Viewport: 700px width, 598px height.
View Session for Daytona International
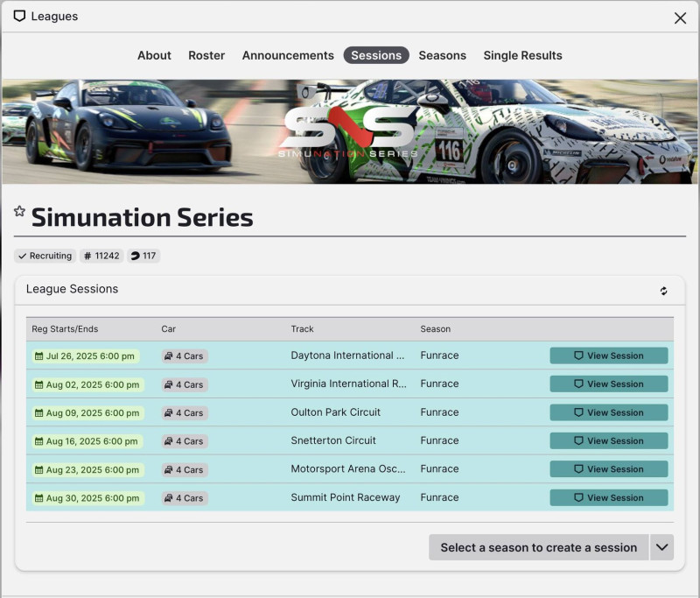[x=608, y=356]
